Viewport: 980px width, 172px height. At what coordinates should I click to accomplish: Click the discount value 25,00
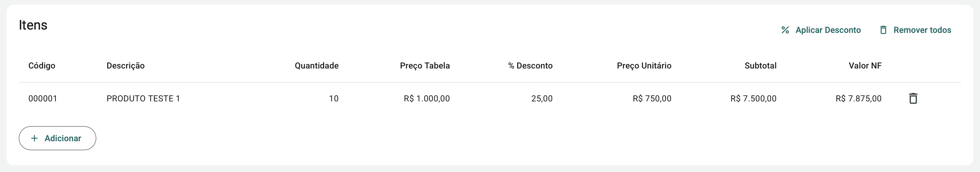click(x=542, y=99)
